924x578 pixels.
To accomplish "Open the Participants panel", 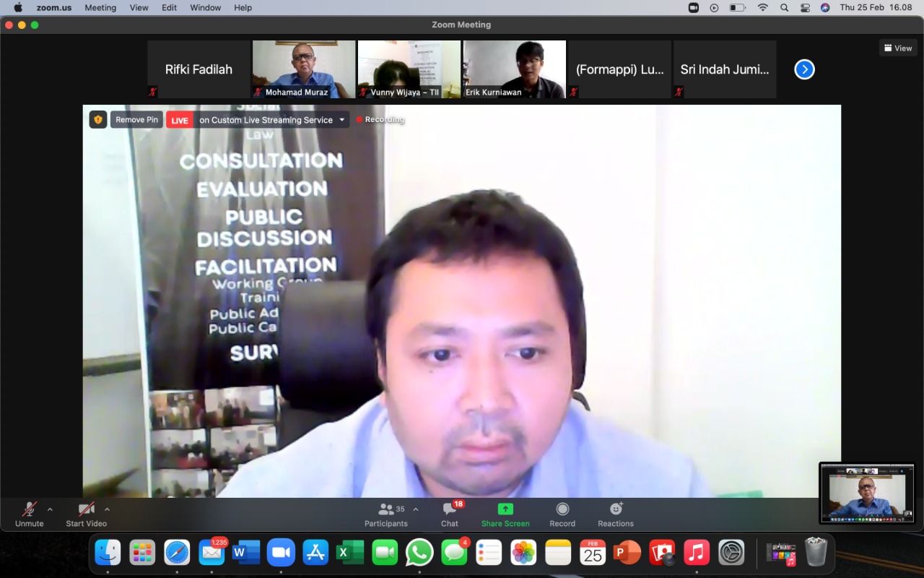I will click(386, 514).
